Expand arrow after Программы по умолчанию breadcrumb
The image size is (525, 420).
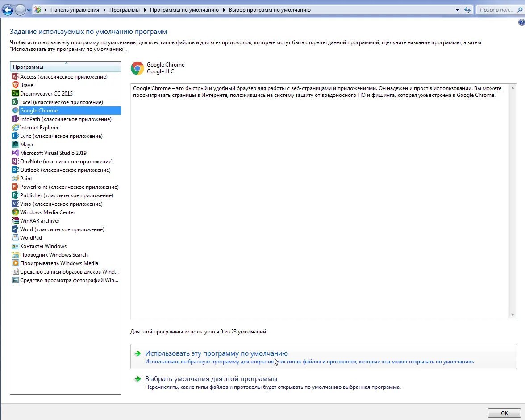tap(224, 10)
